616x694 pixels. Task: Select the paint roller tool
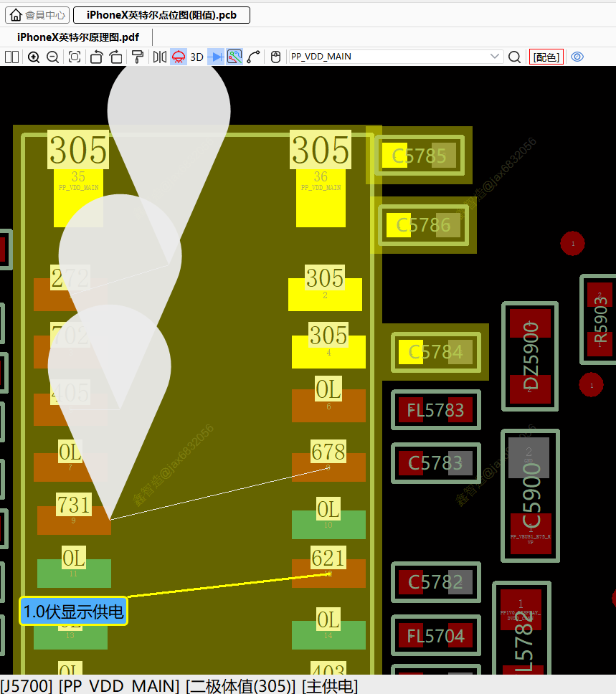tap(138, 57)
